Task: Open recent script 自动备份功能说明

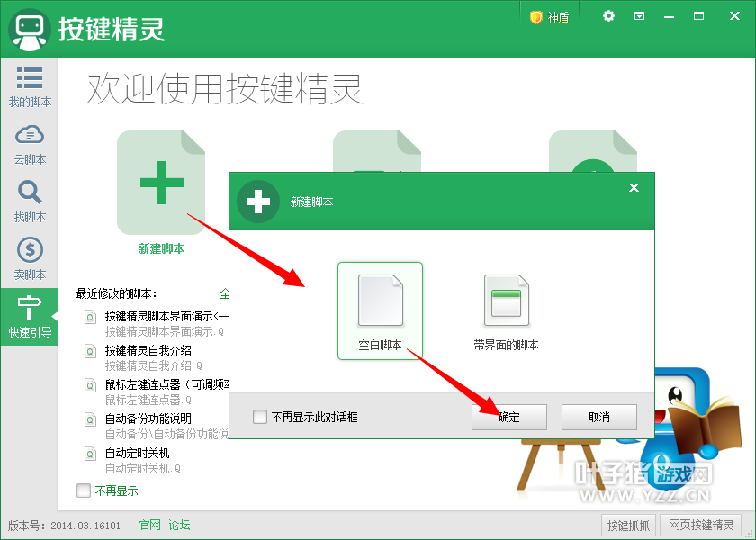Action: 148,418
